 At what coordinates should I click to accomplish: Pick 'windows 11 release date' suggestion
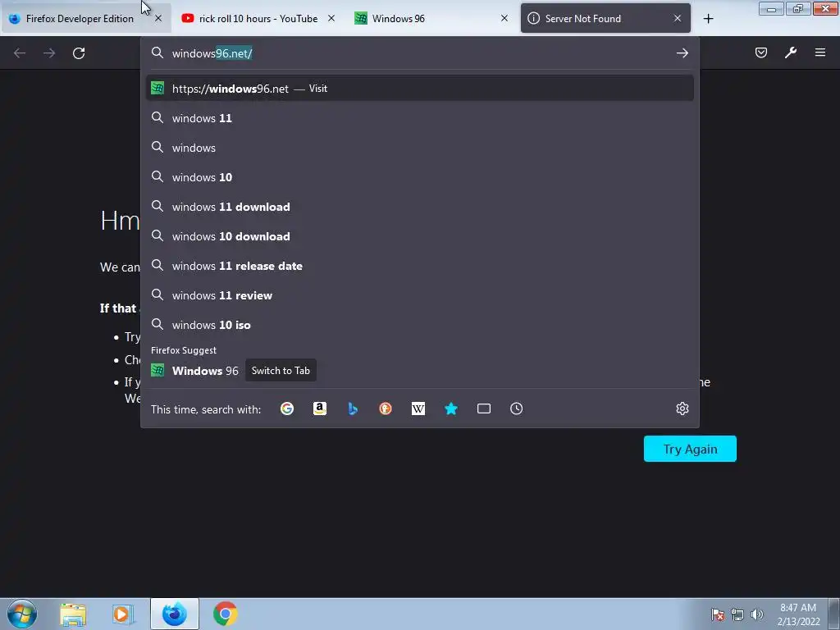pos(419,266)
